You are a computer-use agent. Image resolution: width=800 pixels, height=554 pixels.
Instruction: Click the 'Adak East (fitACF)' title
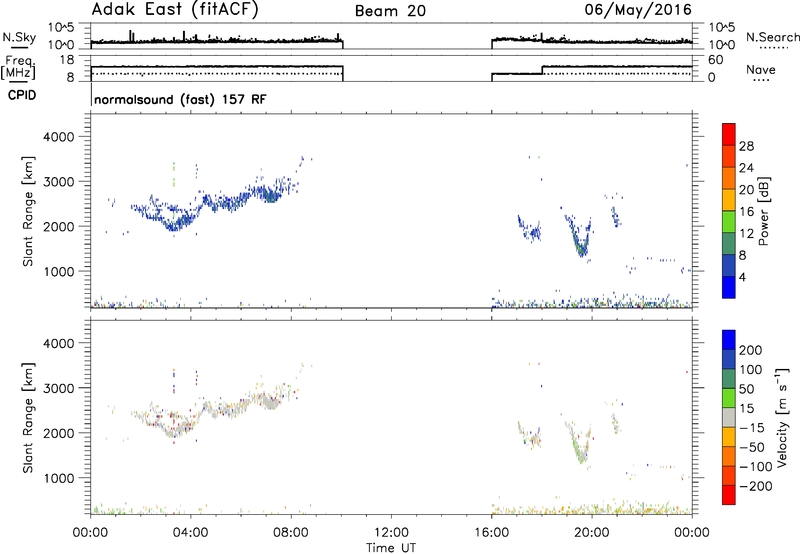click(174, 10)
